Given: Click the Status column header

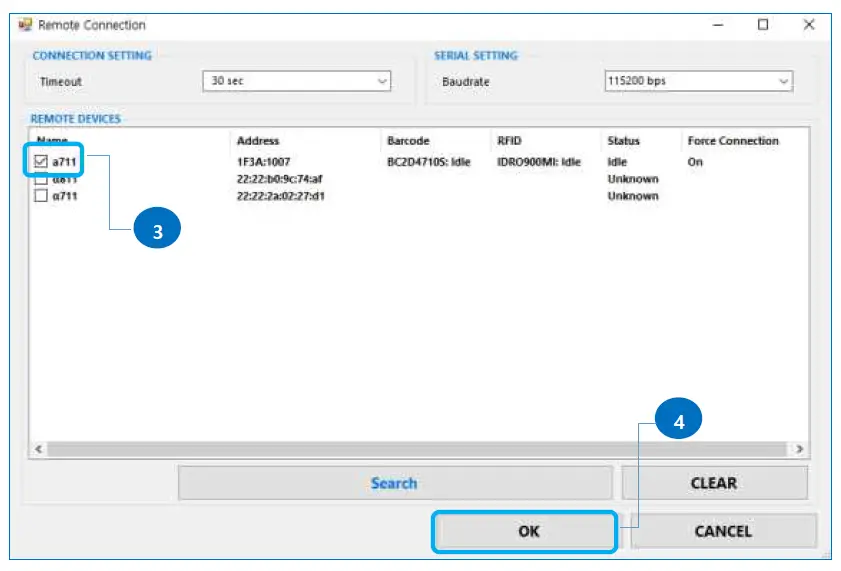Looking at the screenshot, I should 623,141.
